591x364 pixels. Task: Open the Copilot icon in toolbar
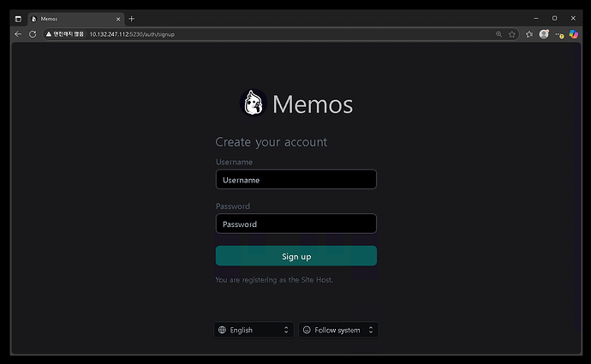[574, 34]
